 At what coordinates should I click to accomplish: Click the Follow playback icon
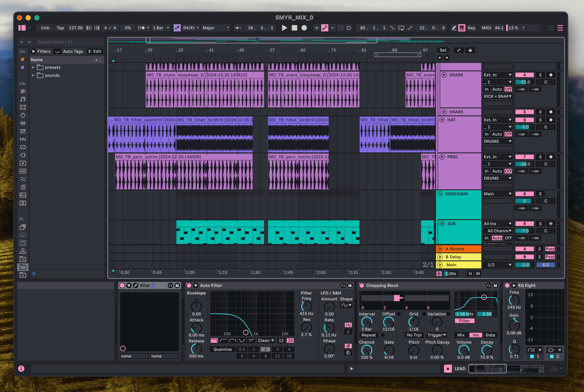238,28
